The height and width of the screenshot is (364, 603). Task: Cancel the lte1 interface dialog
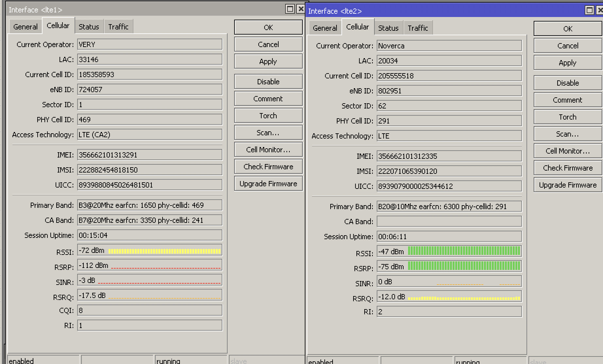(268, 44)
